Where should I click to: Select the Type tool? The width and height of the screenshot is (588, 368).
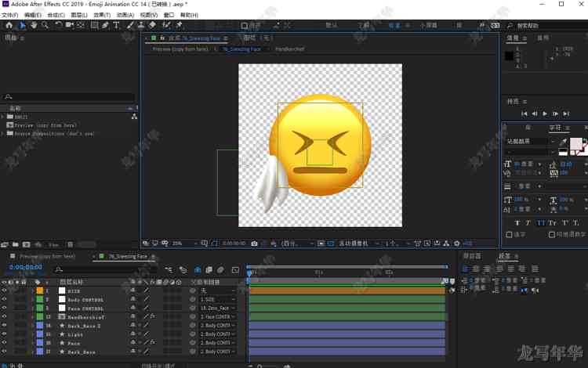116,25
